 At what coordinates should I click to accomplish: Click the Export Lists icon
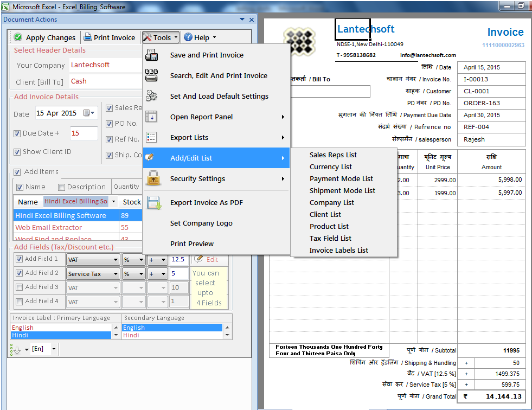click(x=151, y=137)
